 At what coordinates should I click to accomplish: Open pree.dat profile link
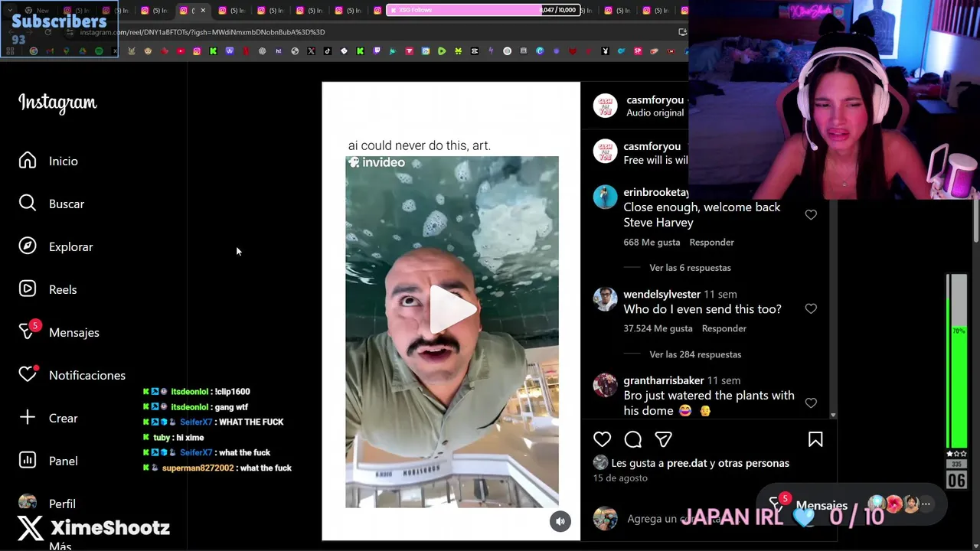(x=687, y=463)
